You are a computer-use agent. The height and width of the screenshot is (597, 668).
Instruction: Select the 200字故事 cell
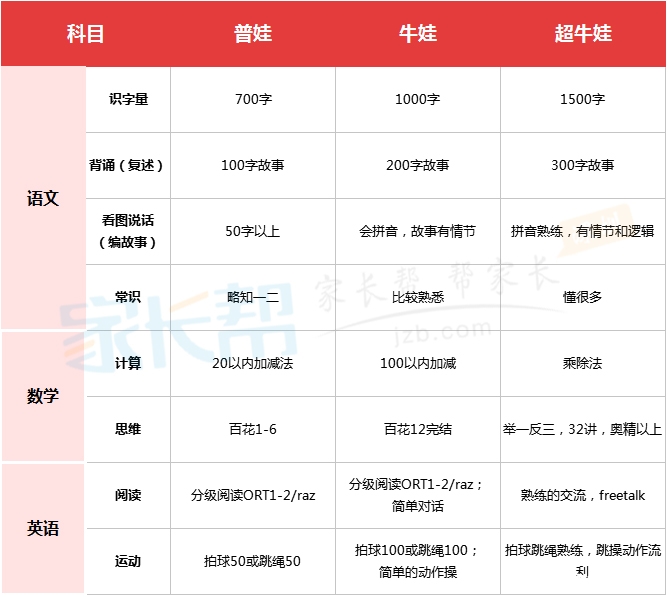[x=418, y=165]
